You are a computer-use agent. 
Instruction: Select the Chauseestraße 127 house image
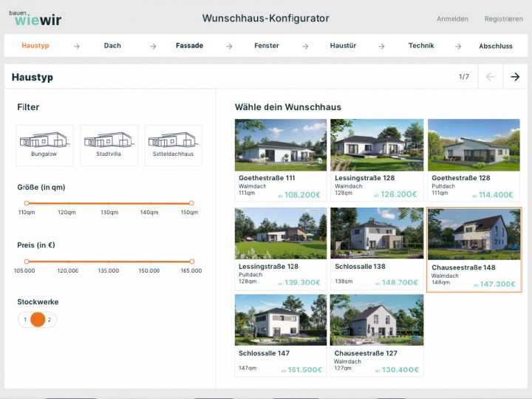pos(377,320)
